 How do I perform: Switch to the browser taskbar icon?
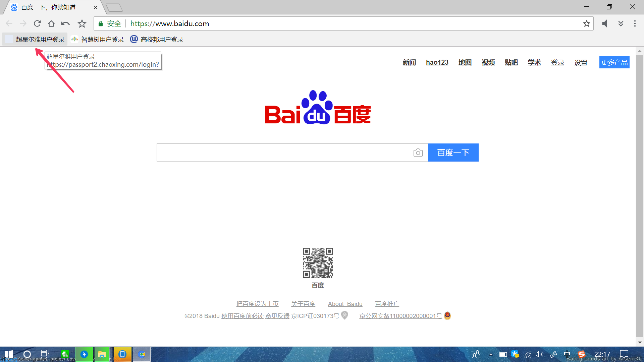click(x=142, y=354)
